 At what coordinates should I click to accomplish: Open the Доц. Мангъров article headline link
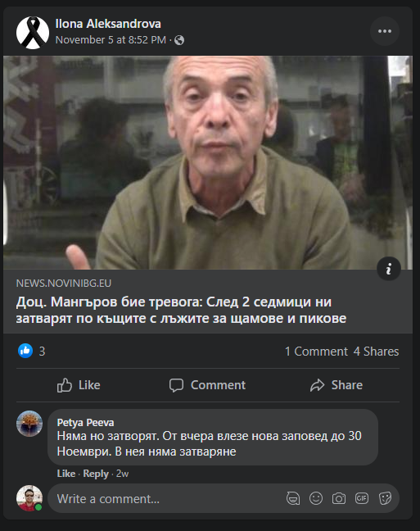click(181, 310)
